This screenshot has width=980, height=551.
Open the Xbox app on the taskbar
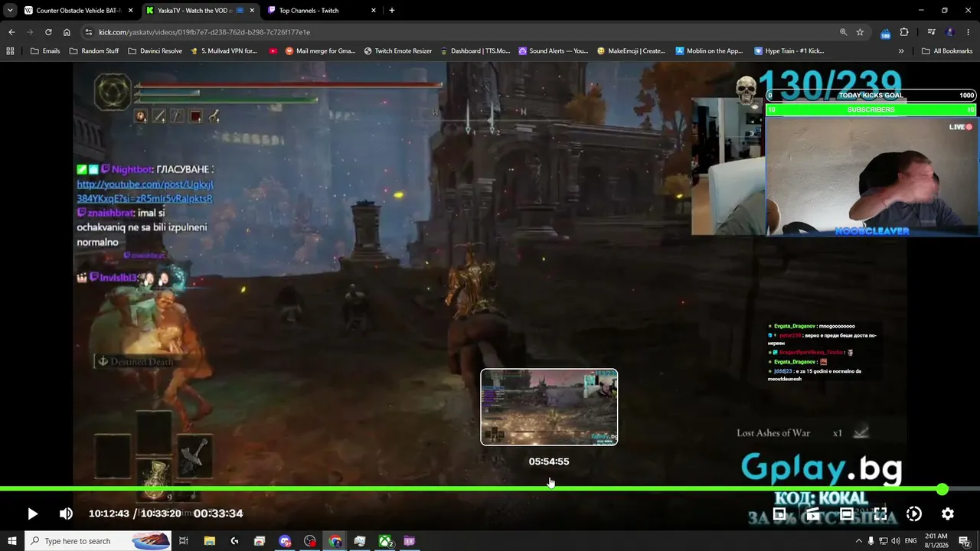click(385, 541)
